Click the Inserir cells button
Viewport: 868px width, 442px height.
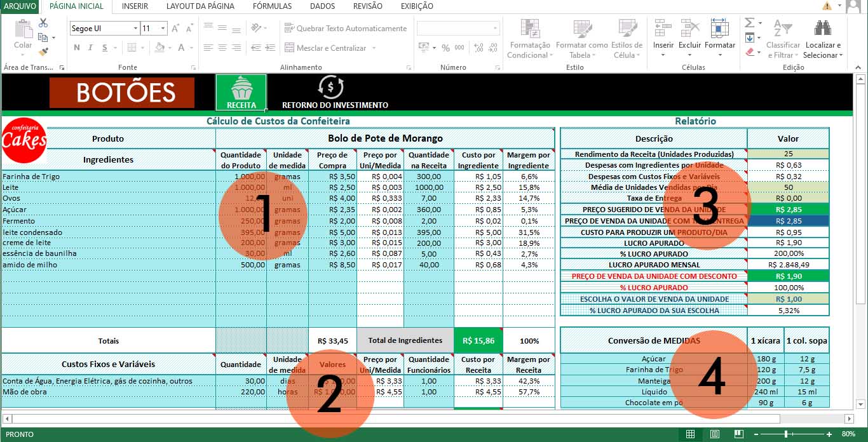[x=663, y=38]
